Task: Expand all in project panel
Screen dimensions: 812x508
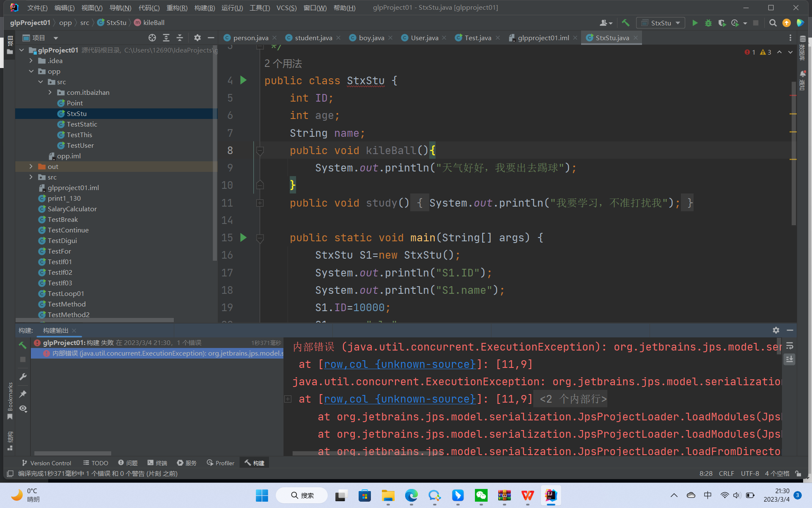Action: pyautogui.click(x=166, y=38)
